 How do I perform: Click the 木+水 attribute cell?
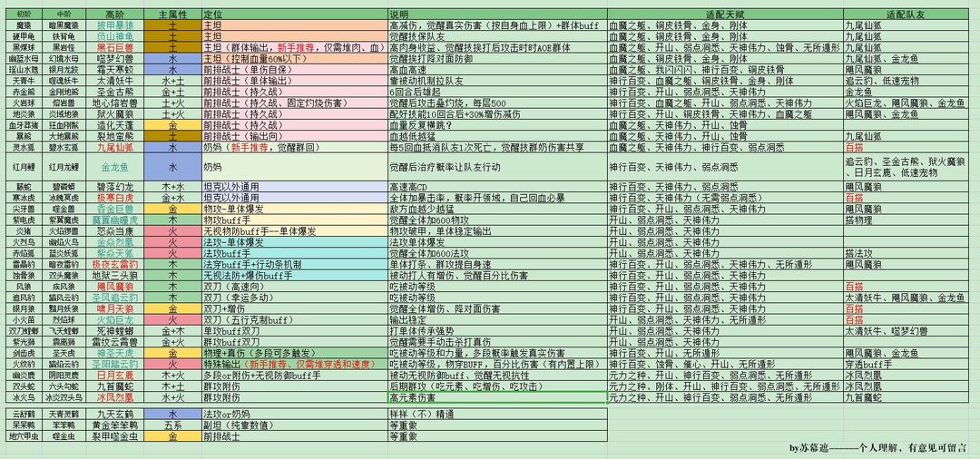pyautogui.click(x=172, y=187)
